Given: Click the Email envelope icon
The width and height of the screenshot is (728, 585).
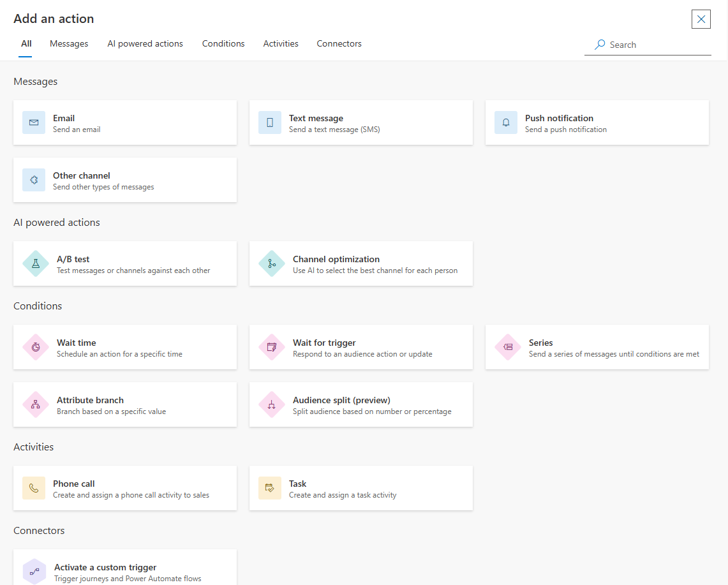Looking at the screenshot, I should [x=34, y=122].
